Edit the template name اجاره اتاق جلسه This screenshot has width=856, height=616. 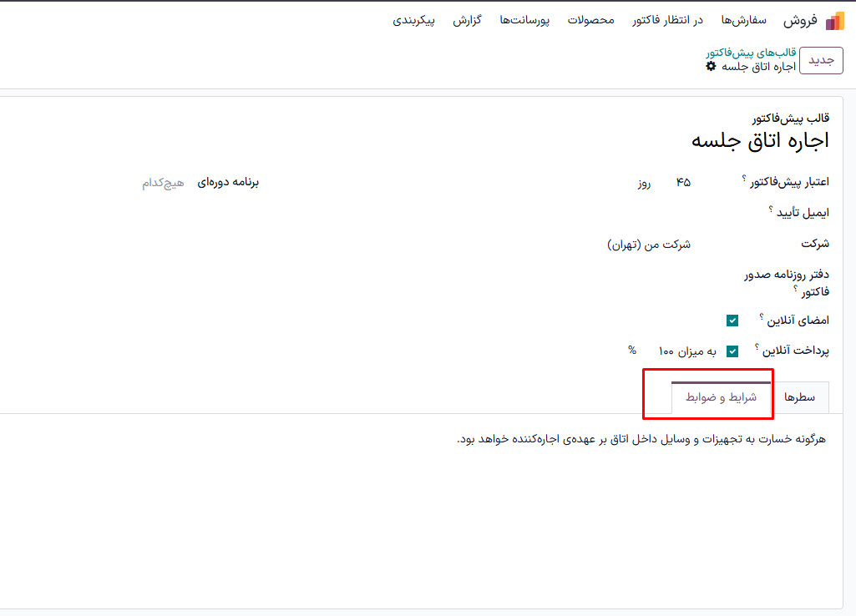pyautogui.click(x=760, y=141)
